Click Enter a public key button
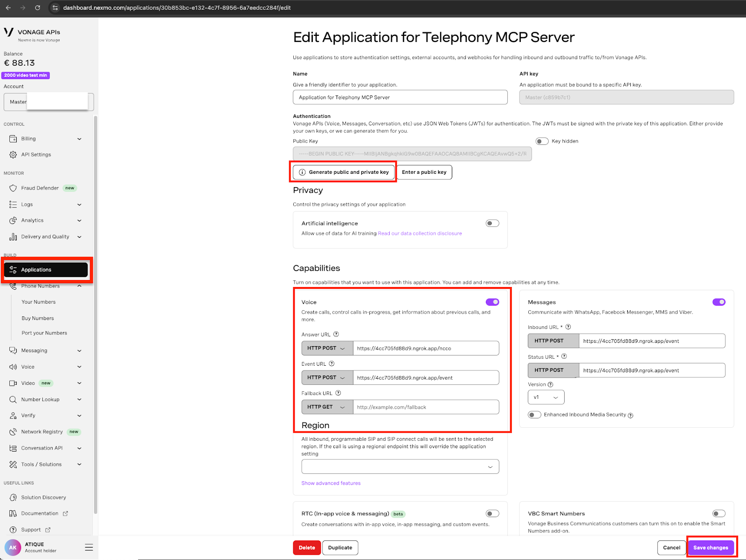This screenshot has width=746, height=560. [x=424, y=172]
